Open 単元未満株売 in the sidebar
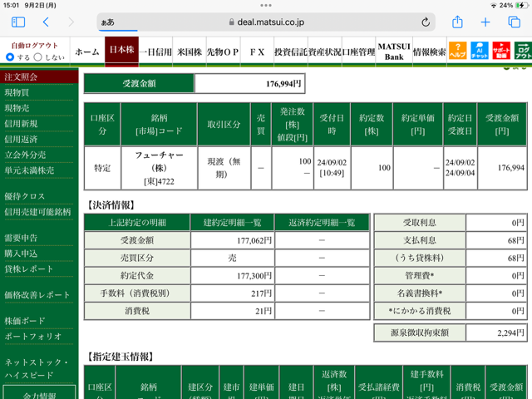 tap(29, 170)
